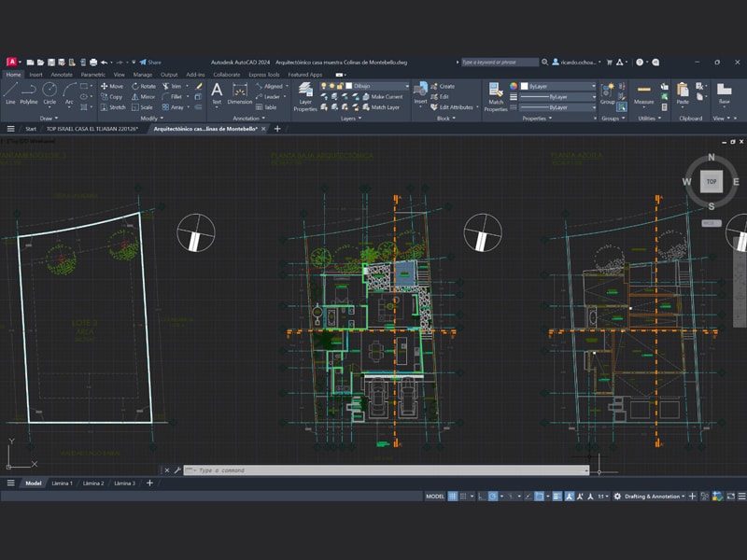Click Match Layer button

tap(381, 107)
